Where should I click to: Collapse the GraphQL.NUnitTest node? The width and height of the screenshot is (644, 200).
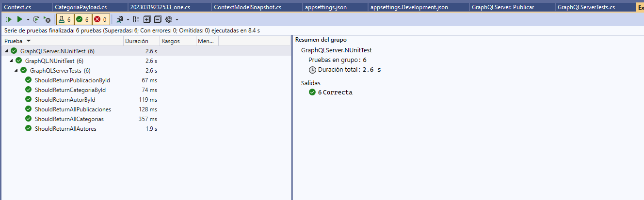[11, 61]
